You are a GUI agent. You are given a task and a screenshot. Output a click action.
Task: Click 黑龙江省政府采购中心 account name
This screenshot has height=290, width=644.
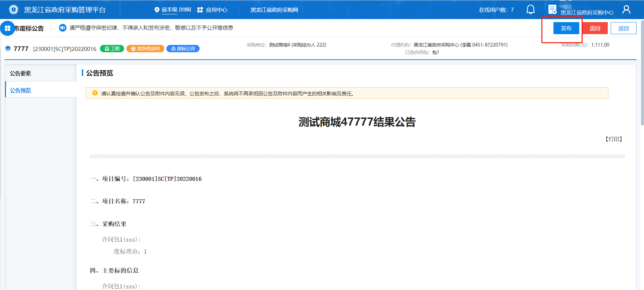point(587,12)
